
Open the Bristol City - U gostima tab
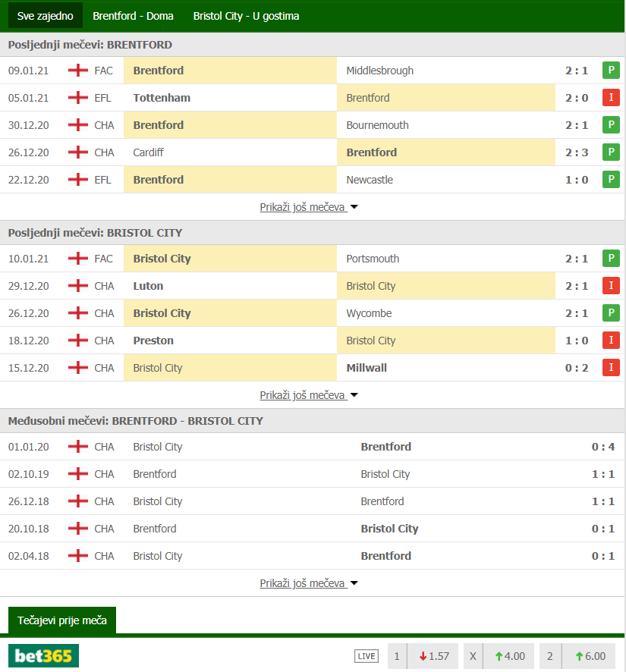246,16
